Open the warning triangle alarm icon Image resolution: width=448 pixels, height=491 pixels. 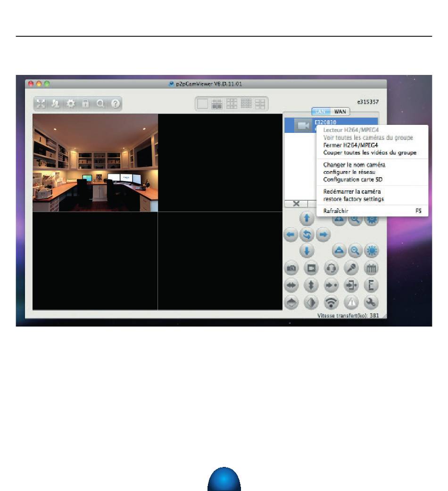click(351, 303)
